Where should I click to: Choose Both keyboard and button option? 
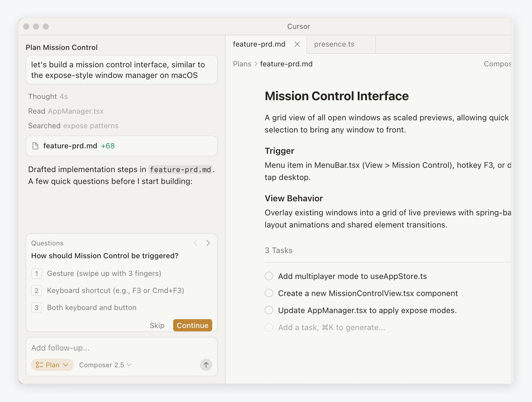121,308
